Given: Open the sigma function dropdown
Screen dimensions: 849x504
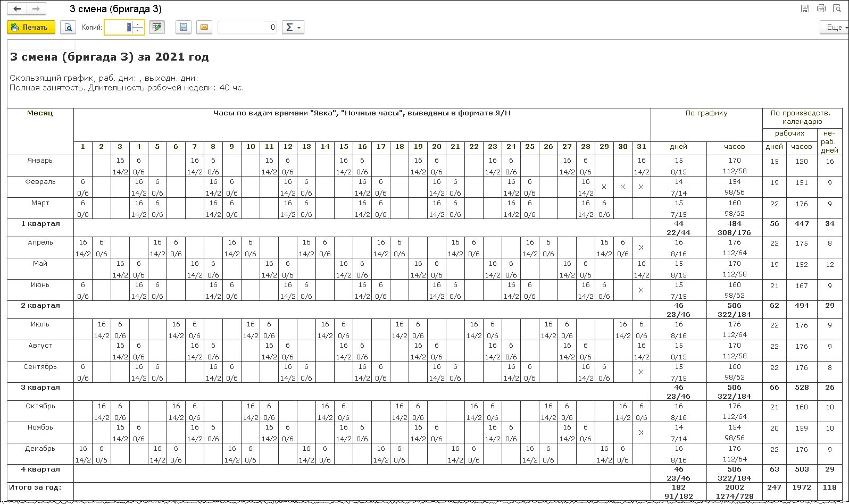Looking at the screenshot, I should click(x=293, y=27).
